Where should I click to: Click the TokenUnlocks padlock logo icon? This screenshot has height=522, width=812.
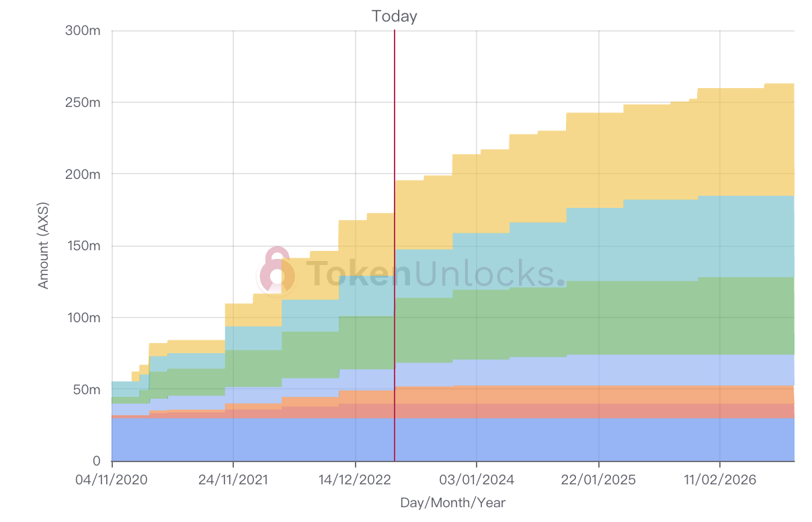(276, 272)
